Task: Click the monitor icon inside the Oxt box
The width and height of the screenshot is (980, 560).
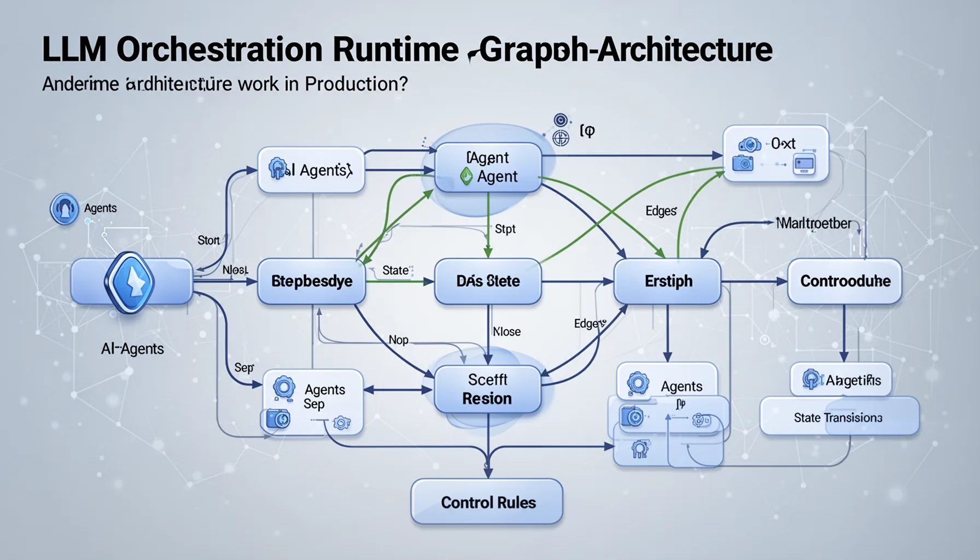Action: pos(804,164)
